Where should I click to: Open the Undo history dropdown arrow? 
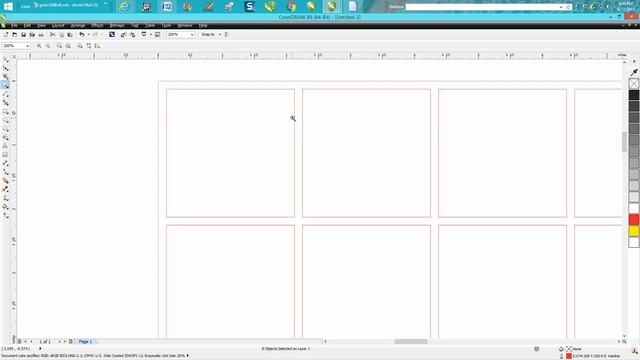click(x=88, y=35)
